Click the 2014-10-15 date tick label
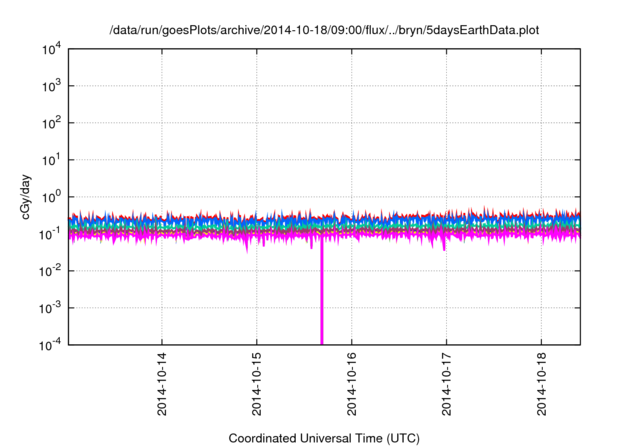 [x=256, y=384]
